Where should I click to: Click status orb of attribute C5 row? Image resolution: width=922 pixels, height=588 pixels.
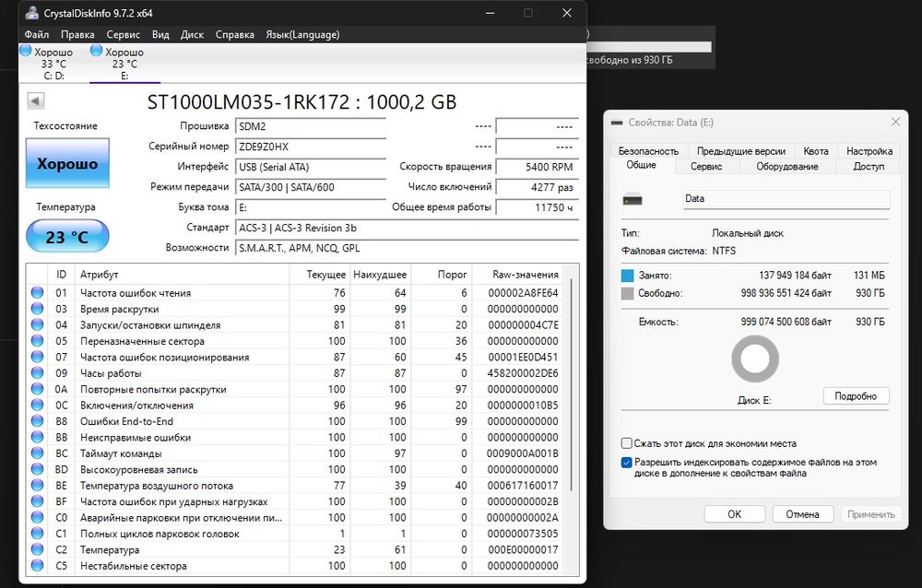37,566
